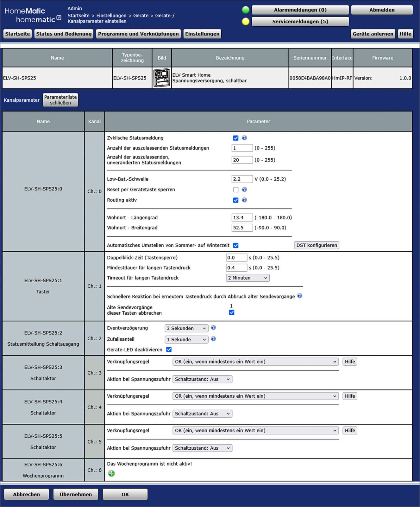
Task: Disable Zyklische Statusmeldung checkbox
Action: (x=235, y=138)
